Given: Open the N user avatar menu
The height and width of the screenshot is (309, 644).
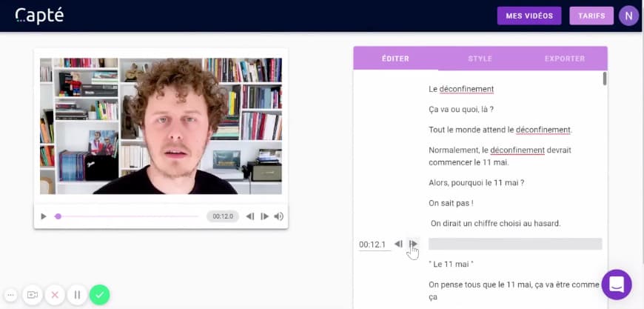Looking at the screenshot, I should (628, 16).
